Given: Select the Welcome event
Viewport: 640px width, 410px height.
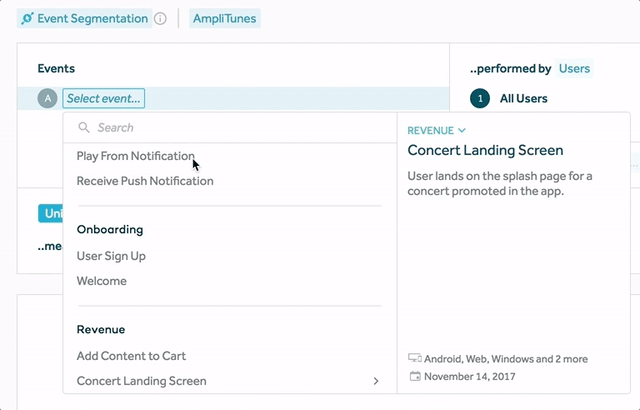Looking at the screenshot, I should pos(101,281).
